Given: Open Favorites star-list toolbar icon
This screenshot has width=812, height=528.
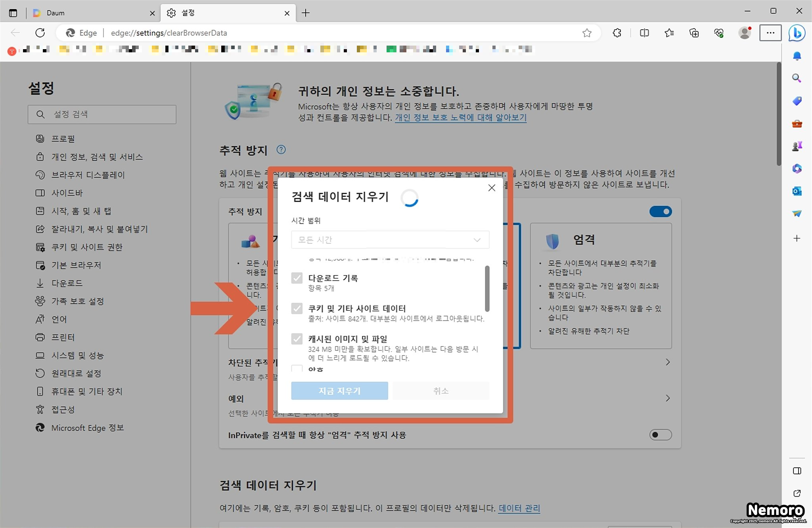Looking at the screenshot, I should point(669,33).
